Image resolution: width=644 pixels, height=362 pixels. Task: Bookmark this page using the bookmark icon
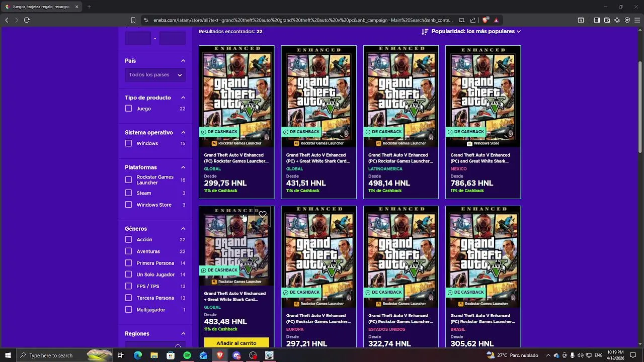coord(133,20)
